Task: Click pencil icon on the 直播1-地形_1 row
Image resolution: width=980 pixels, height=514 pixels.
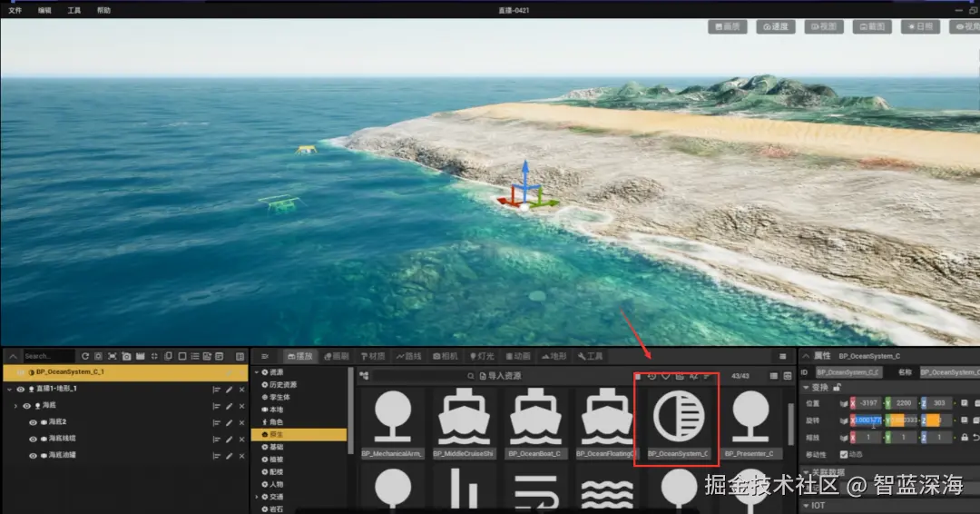Action: coord(230,390)
